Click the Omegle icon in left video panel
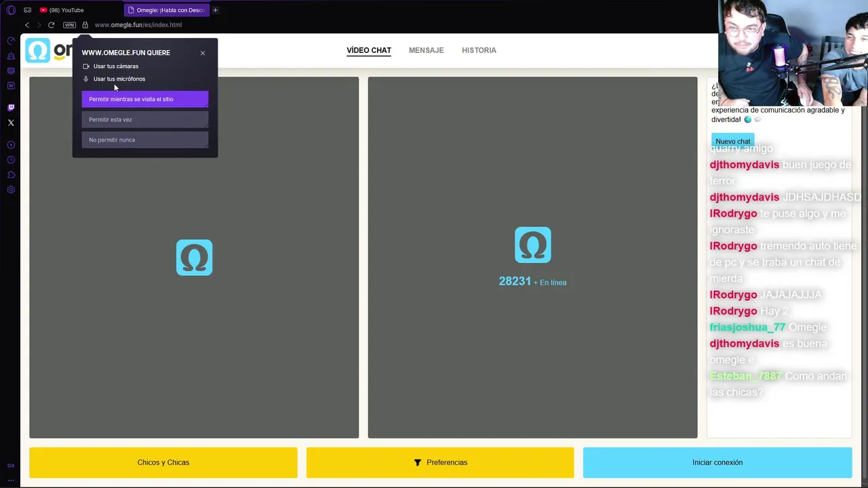The width and height of the screenshot is (868, 488). click(x=194, y=258)
